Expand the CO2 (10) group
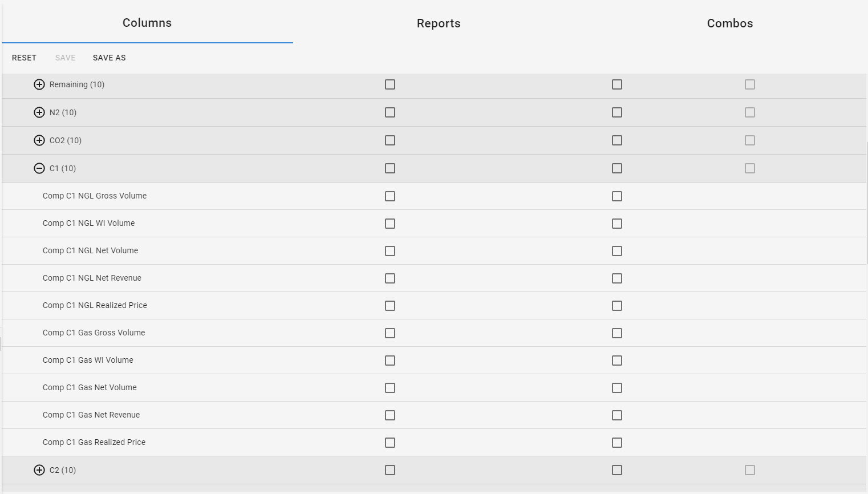Screen dimensions: 868x494 39,140
